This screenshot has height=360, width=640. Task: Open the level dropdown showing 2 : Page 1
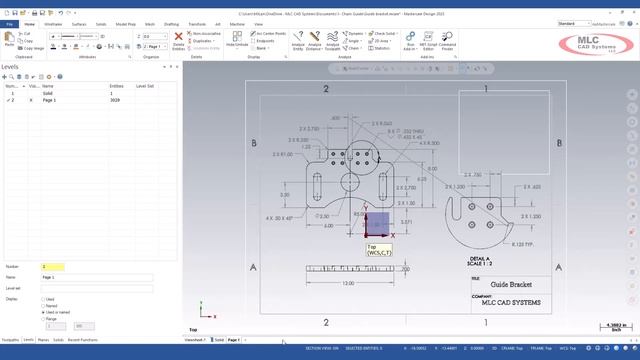point(165,47)
